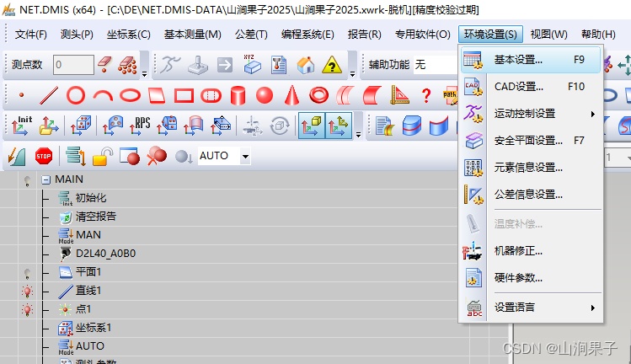Select the Cylinder measurement tool
This screenshot has width=631, height=364.
pyautogui.click(x=238, y=95)
